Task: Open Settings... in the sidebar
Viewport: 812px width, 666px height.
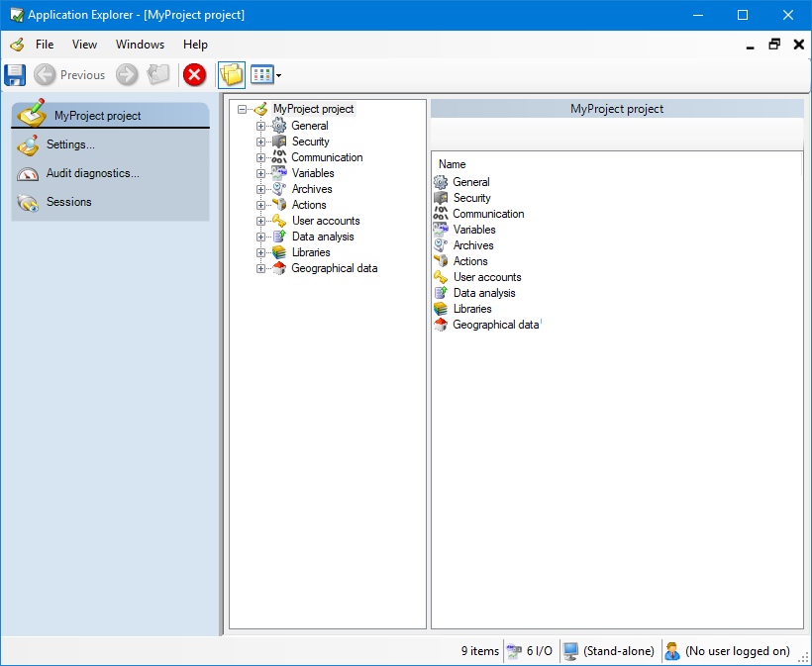Action: point(70,144)
